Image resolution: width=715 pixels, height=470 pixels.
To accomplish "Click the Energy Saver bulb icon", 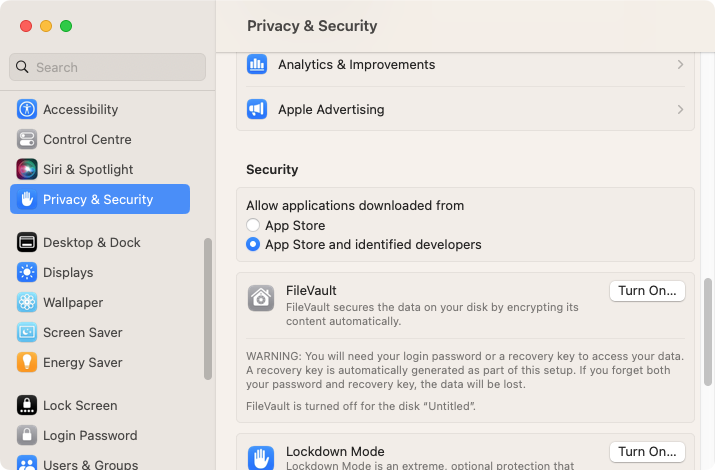I will [x=27, y=362].
